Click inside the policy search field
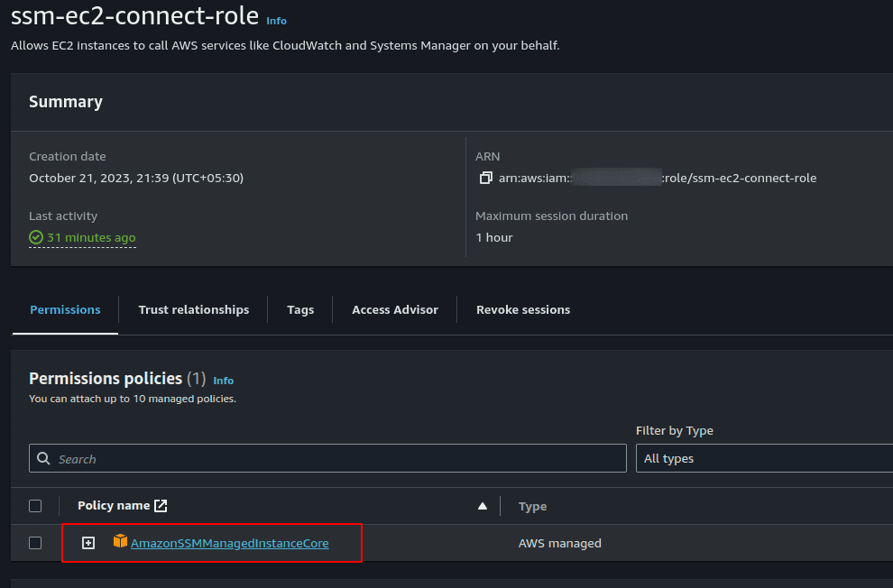The height and width of the screenshot is (588, 893). click(271, 458)
